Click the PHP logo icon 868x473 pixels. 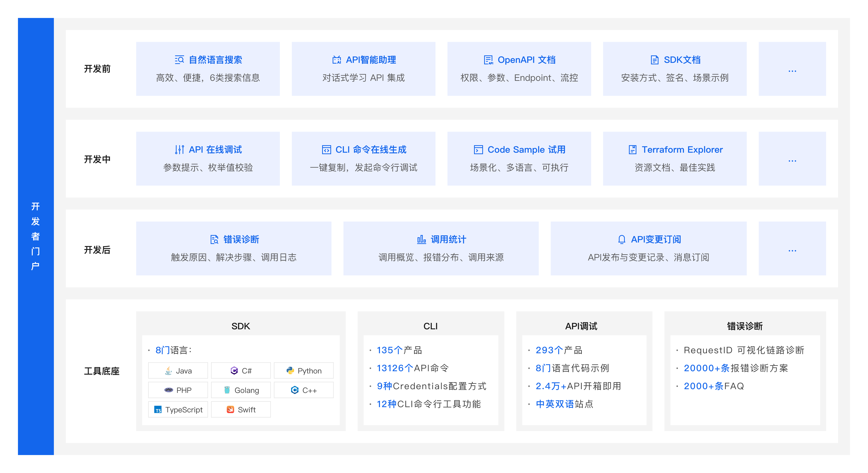[x=169, y=390]
